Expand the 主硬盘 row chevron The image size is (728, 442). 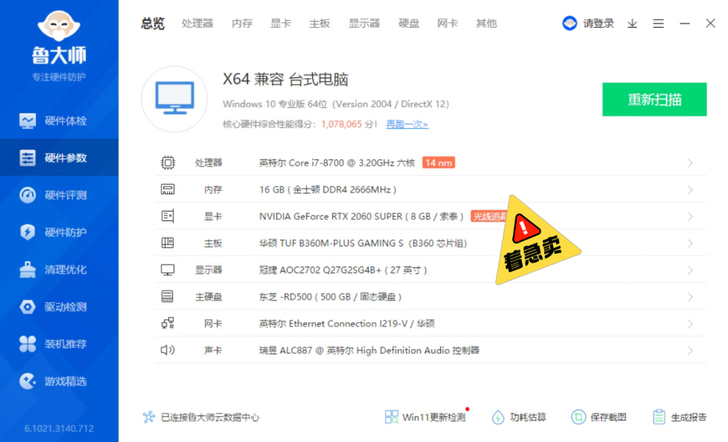(x=690, y=297)
